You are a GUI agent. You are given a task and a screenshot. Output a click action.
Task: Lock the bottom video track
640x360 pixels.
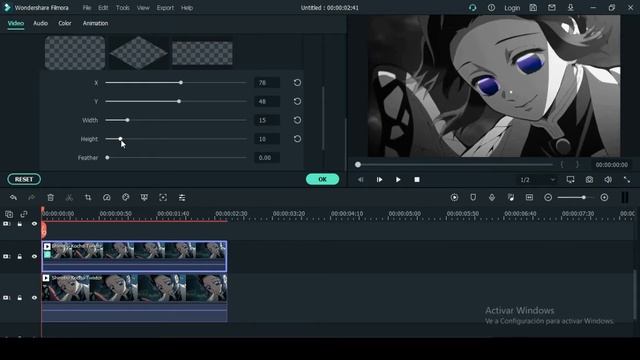pyautogui.click(x=20, y=298)
